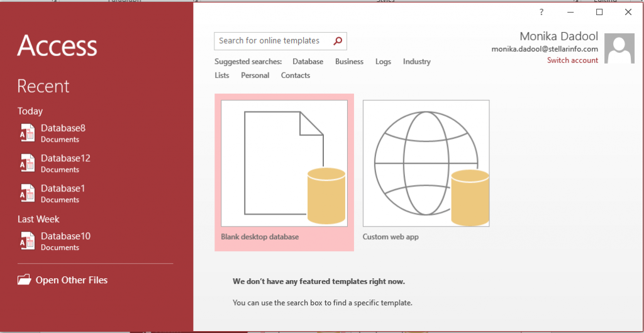This screenshot has height=333, width=644.
Task: Maximize the Access start window
Action: (x=599, y=12)
